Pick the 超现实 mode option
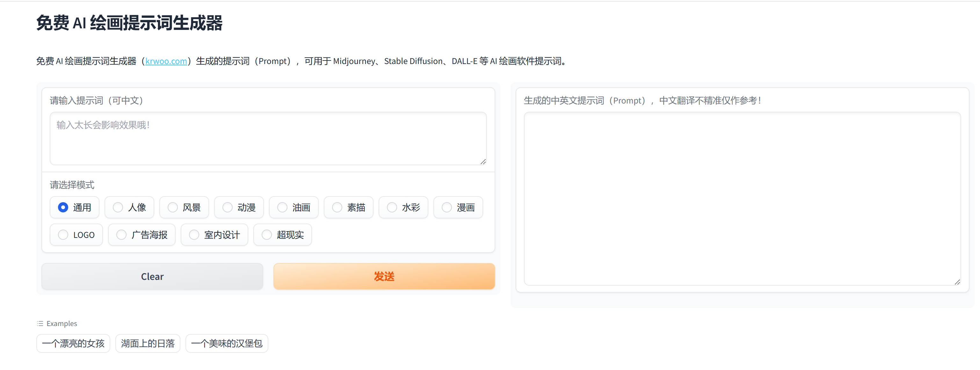Image resolution: width=980 pixels, height=370 pixels. tap(267, 235)
